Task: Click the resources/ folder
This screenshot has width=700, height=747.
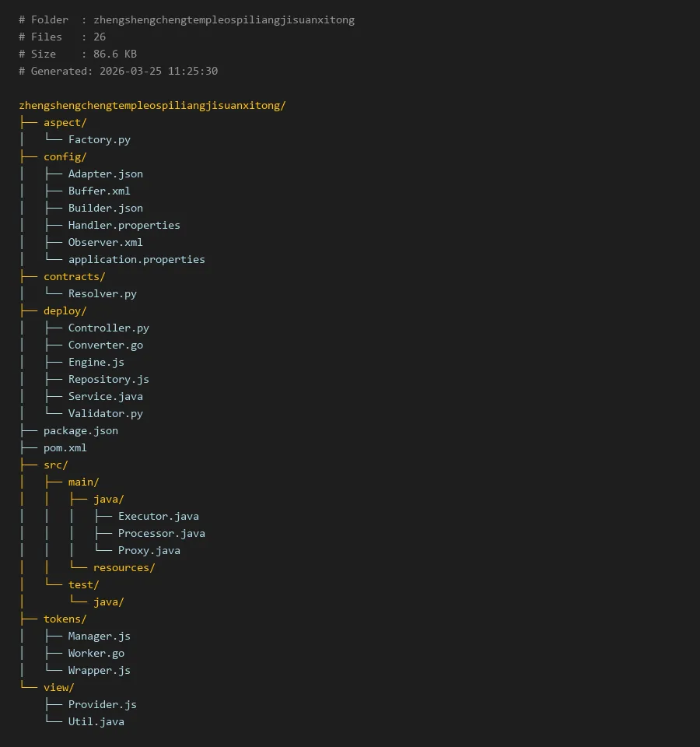Action: [x=124, y=567]
